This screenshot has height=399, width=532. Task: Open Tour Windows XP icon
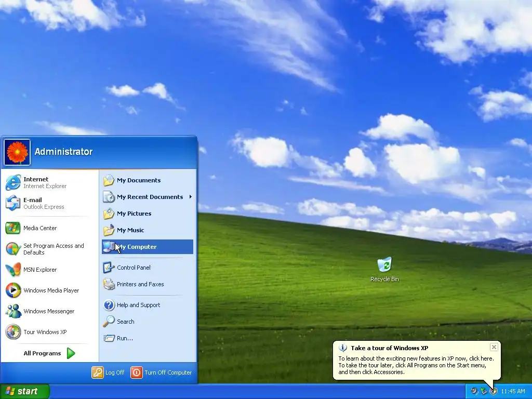[13, 332]
